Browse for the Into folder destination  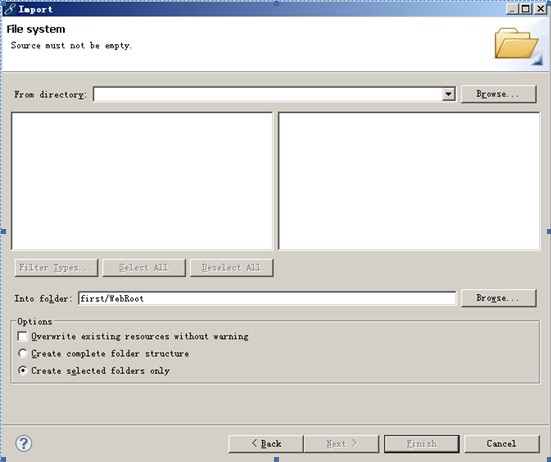click(499, 298)
